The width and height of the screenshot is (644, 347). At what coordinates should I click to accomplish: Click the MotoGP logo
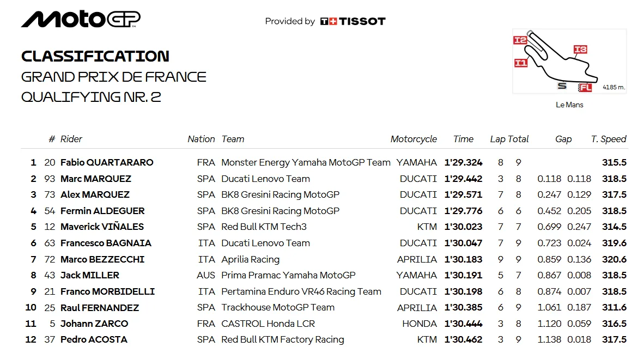[x=81, y=19]
